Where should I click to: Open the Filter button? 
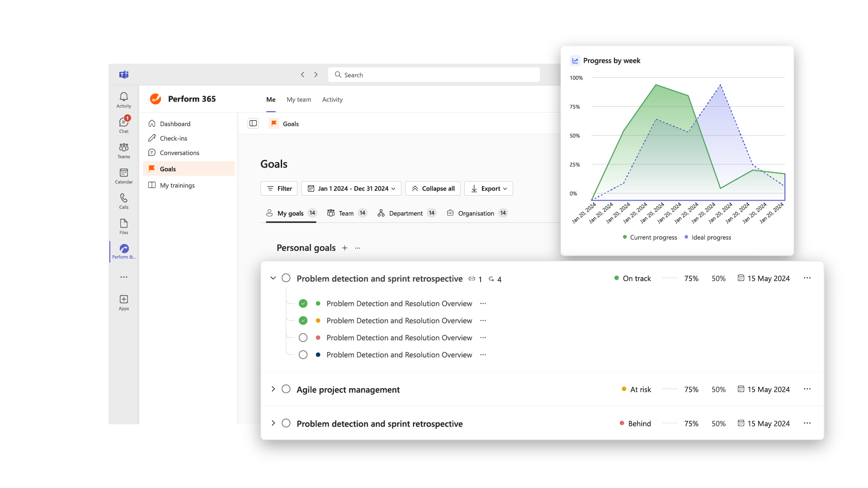(x=279, y=188)
